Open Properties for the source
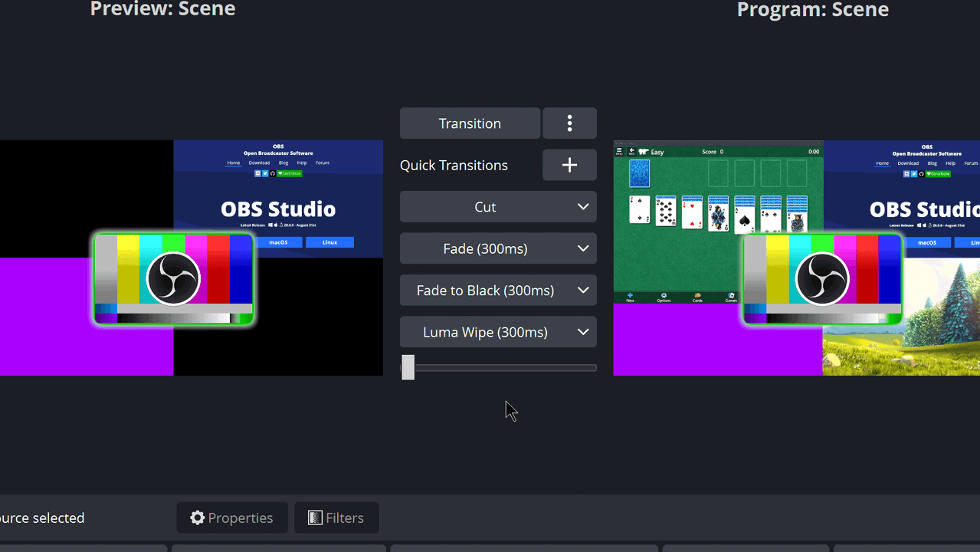 point(232,518)
